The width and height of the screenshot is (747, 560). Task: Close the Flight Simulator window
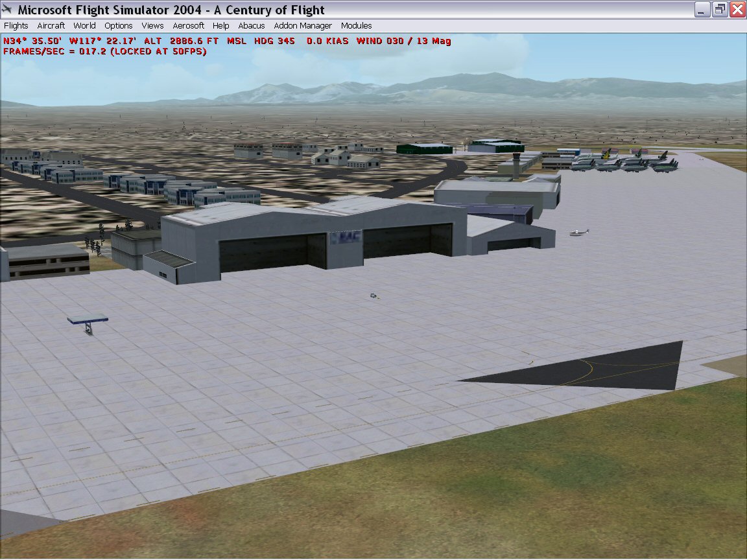tap(737, 10)
